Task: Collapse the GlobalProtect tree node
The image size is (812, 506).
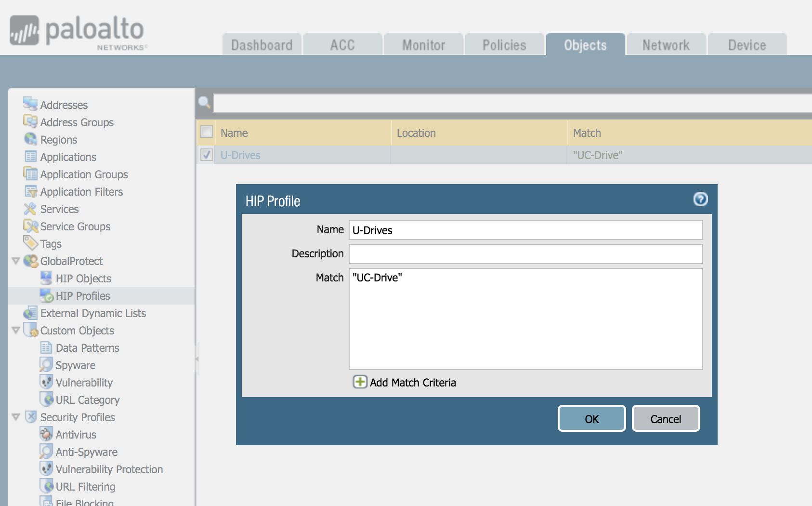Action: click(x=16, y=261)
